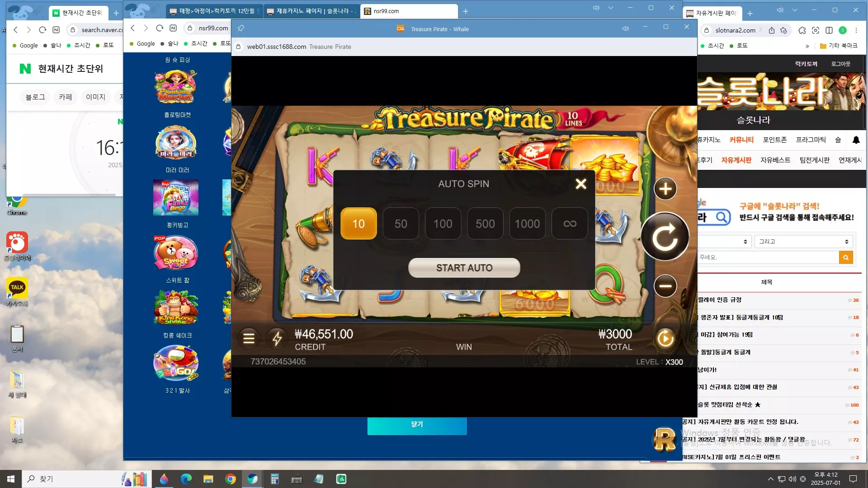
Task: Expand the 그리고 search dropdown
Action: pyautogui.click(x=803, y=242)
